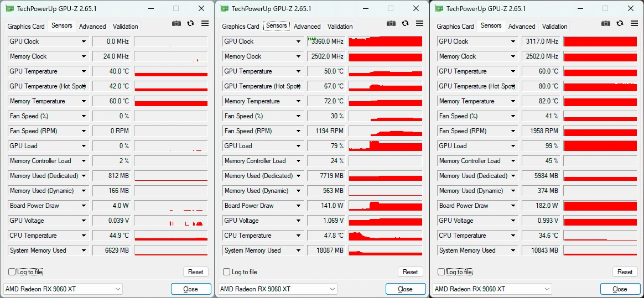Open CPU Temperature dropdown in left window
The height and width of the screenshot is (298, 644).
(x=84, y=236)
